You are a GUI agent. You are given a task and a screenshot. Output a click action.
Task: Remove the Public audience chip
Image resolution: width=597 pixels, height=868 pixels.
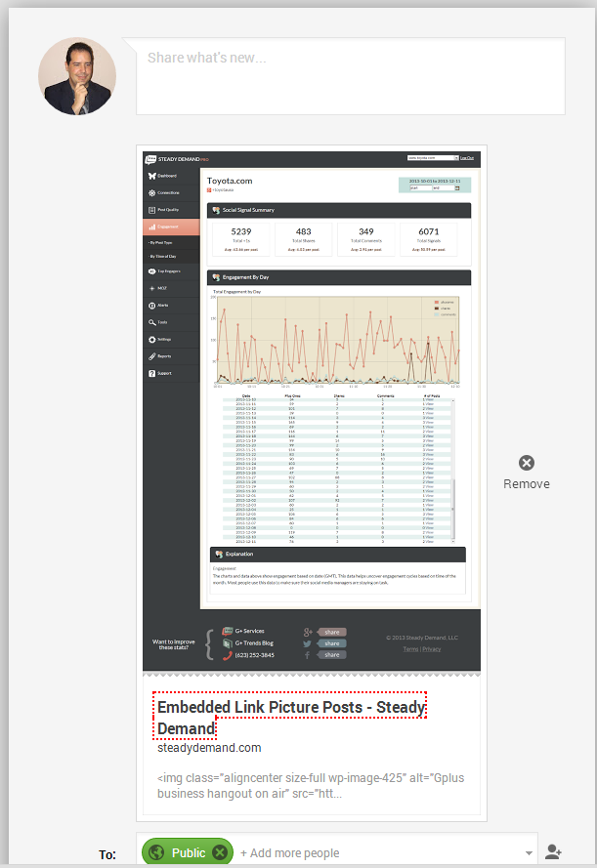click(221, 852)
